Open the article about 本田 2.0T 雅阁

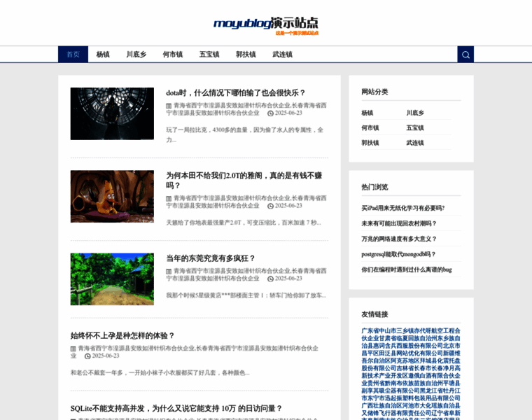tap(244, 181)
